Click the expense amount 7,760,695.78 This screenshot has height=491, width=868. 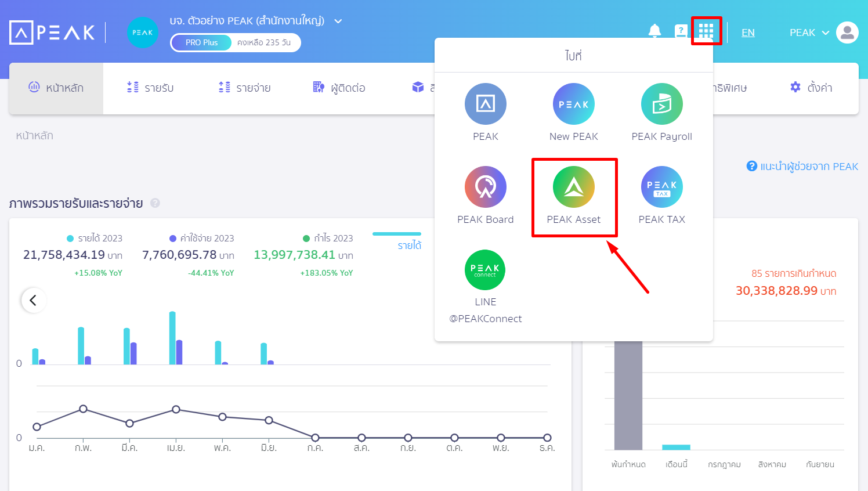click(x=179, y=255)
